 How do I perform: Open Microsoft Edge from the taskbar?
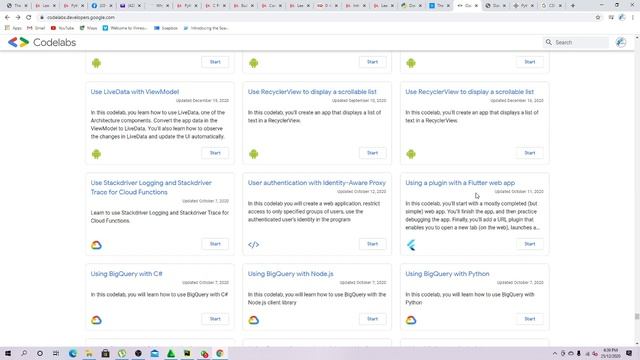coord(73,353)
